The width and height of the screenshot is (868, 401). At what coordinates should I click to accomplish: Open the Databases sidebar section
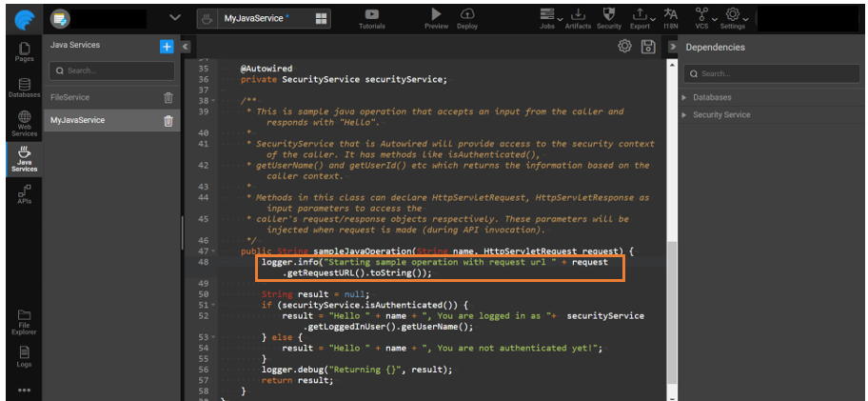[24, 89]
